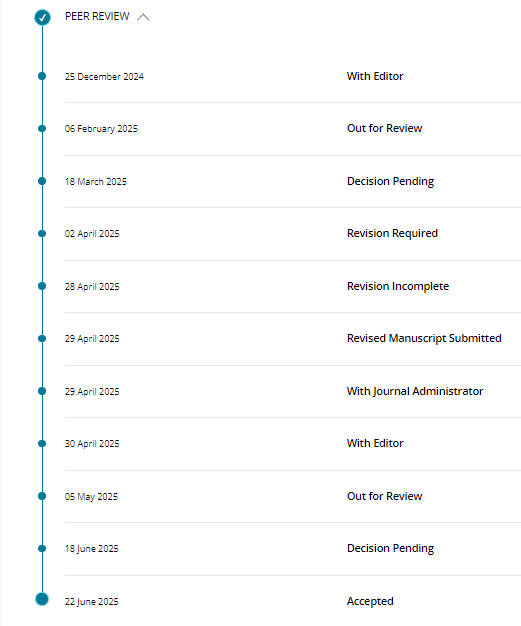Screen dimensions: 521x626
Task: Click timeline dot beside 28 April 2025
Action: (42, 286)
